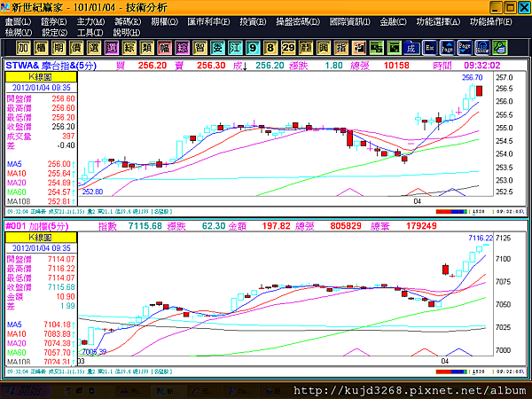This screenshot has height=399, width=532.
Task: Click the red 幅 toolbar icon
Action: coord(165,48)
